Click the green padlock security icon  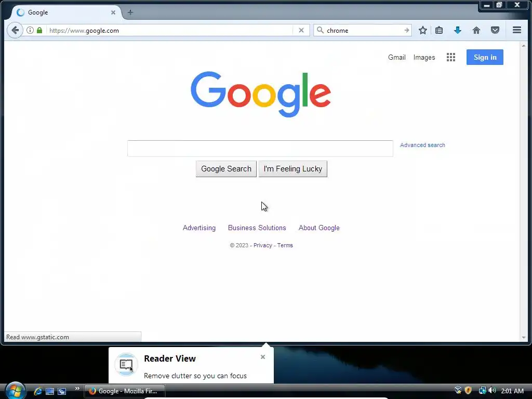[x=39, y=30]
